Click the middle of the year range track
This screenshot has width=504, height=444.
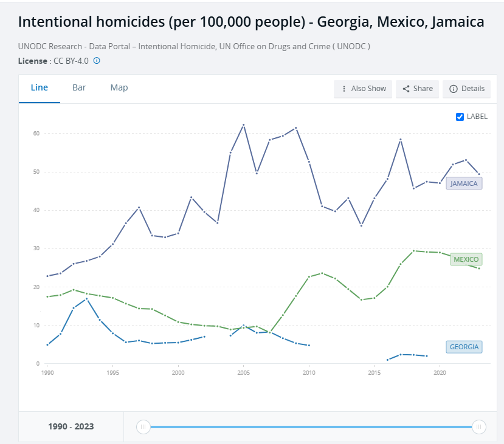coord(311,427)
